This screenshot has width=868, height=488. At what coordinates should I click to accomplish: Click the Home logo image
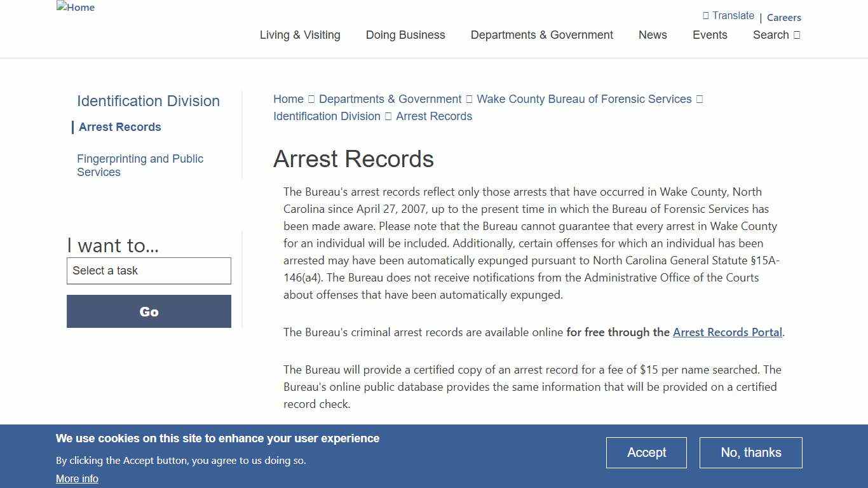pos(75,8)
